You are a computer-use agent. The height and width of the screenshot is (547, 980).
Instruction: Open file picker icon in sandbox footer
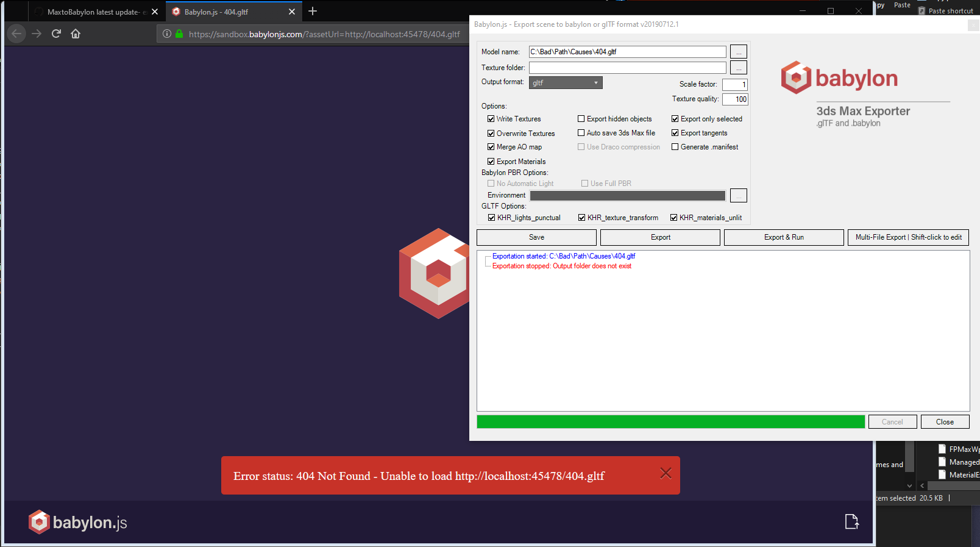[x=852, y=521]
